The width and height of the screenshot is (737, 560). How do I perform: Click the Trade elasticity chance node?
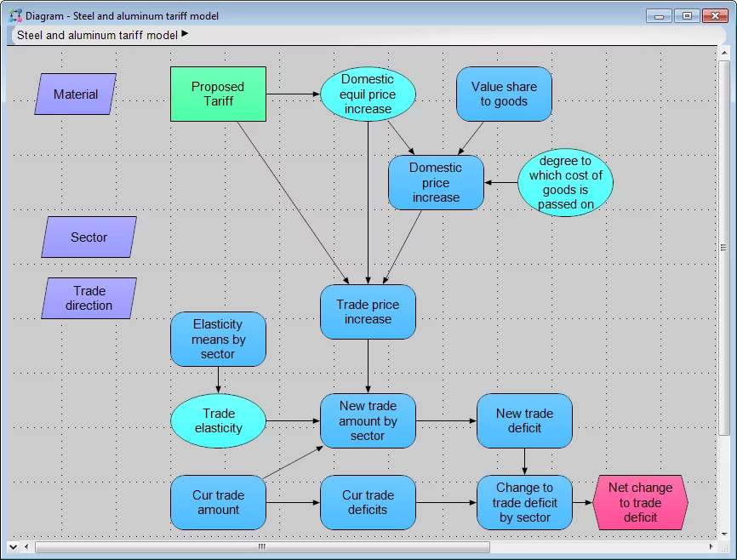pos(218,421)
